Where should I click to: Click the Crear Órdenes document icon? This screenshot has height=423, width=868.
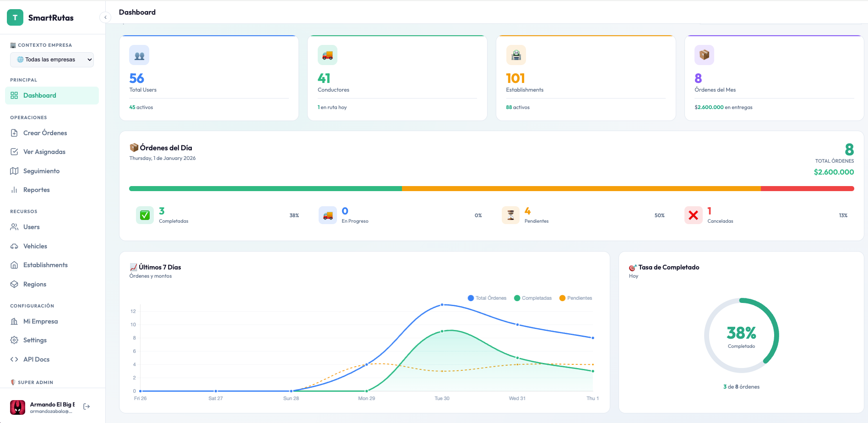point(15,132)
